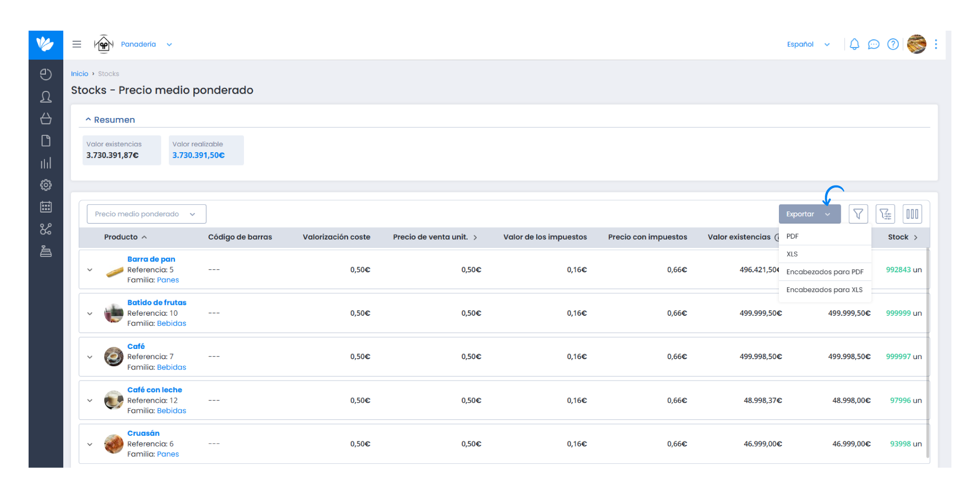Open Bebidas family link under Café con leche

coord(171,411)
